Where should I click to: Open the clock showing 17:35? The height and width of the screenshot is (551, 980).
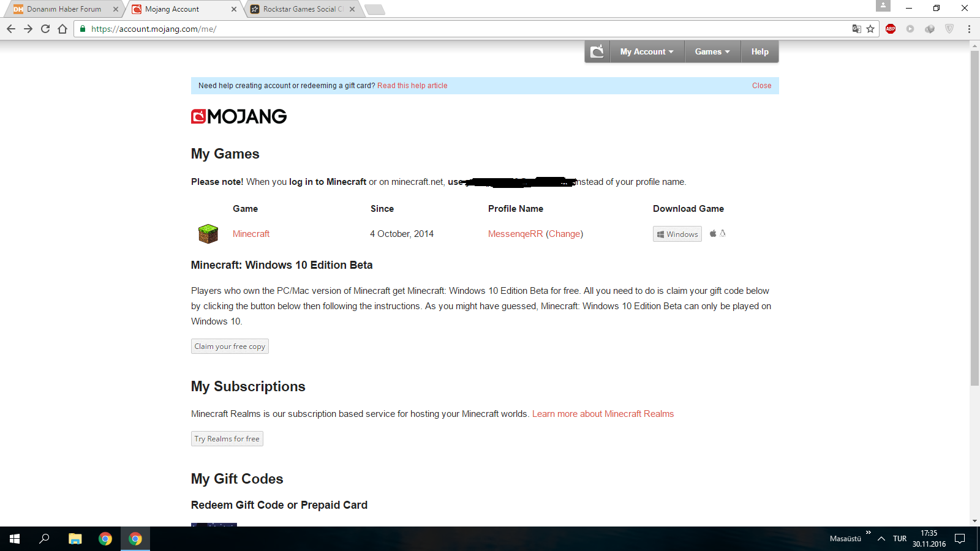point(929,539)
